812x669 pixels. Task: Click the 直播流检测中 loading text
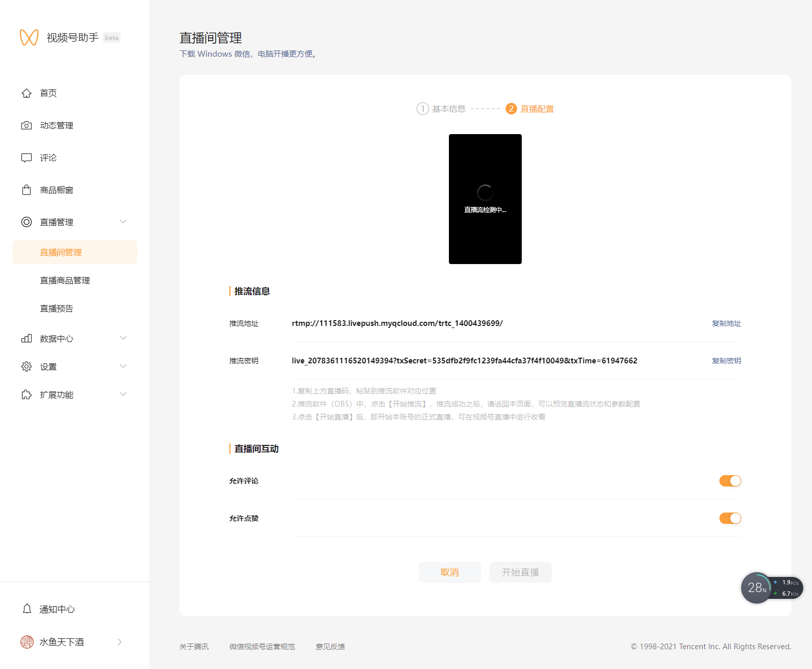[x=485, y=210]
